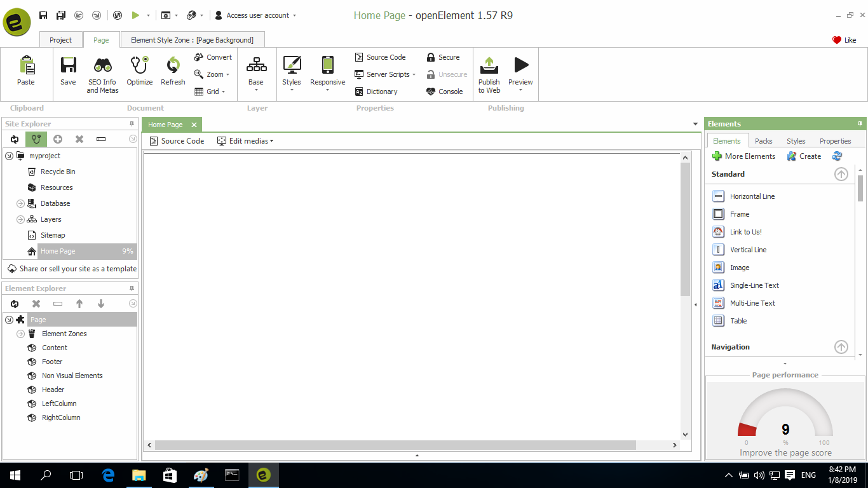Switch to the Project ribbon tab
Image resolution: width=868 pixels, height=488 pixels.
click(60, 40)
